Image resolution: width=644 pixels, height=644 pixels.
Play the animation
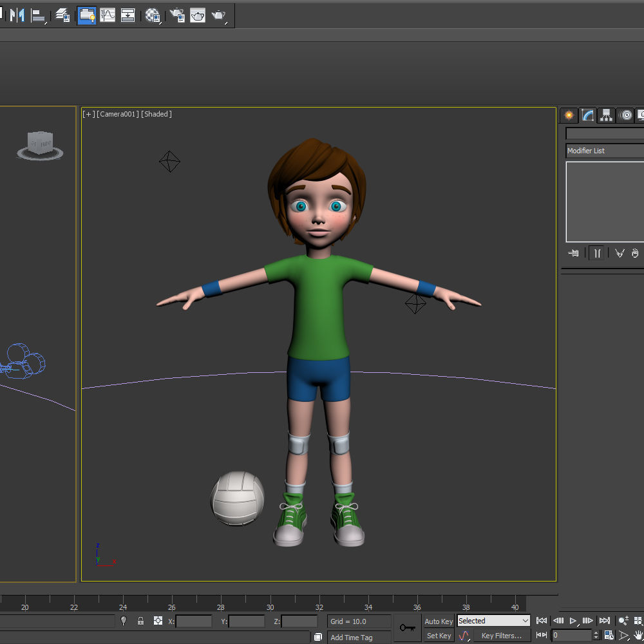[573, 621]
